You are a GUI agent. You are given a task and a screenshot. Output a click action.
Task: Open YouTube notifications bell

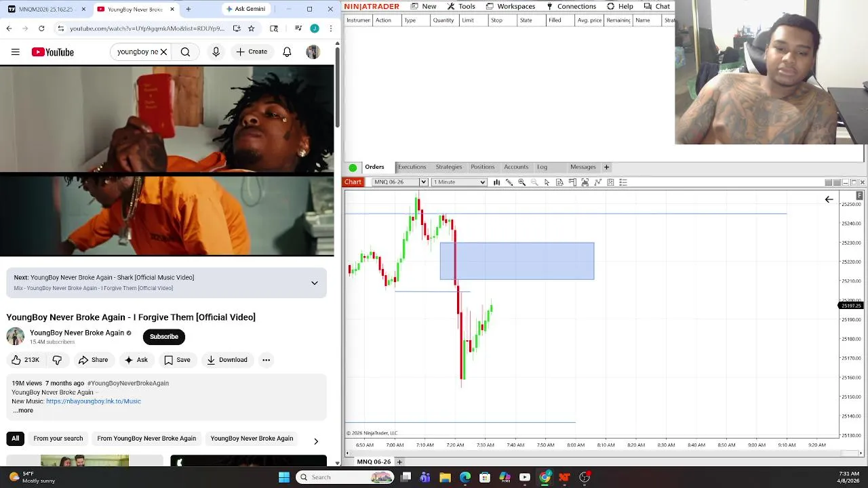[287, 52]
